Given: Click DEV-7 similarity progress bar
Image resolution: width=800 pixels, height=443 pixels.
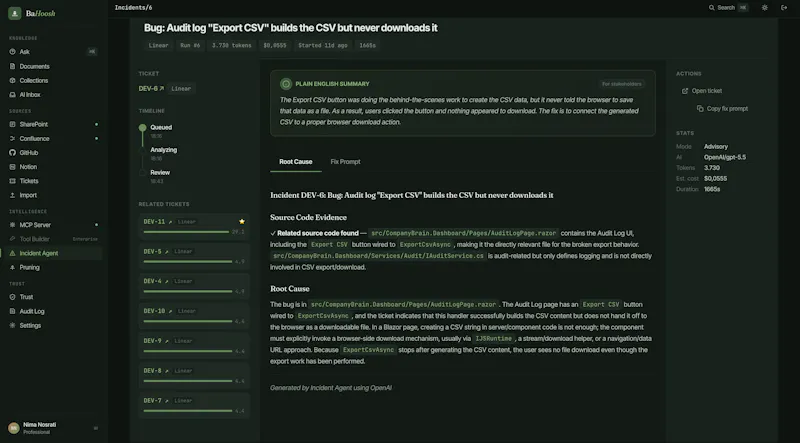Looking at the screenshot, I should coord(188,411).
